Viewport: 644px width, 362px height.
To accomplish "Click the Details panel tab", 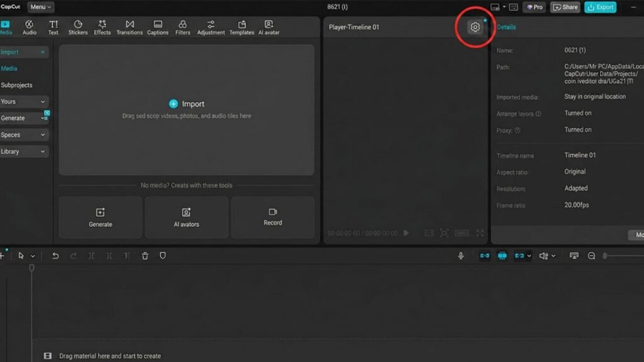I will [x=506, y=27].
